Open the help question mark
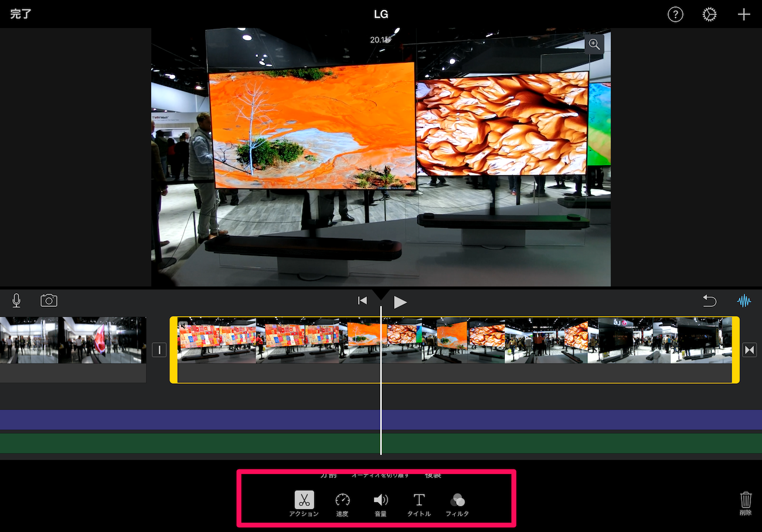Viewport: 762px width, 532px height. click(675, 15)
